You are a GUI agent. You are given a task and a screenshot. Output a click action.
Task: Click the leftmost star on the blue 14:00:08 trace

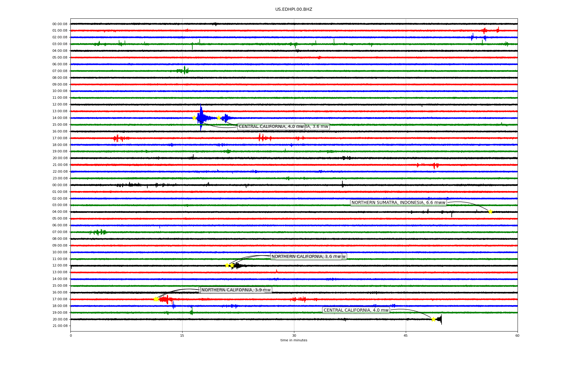[194, 118]
